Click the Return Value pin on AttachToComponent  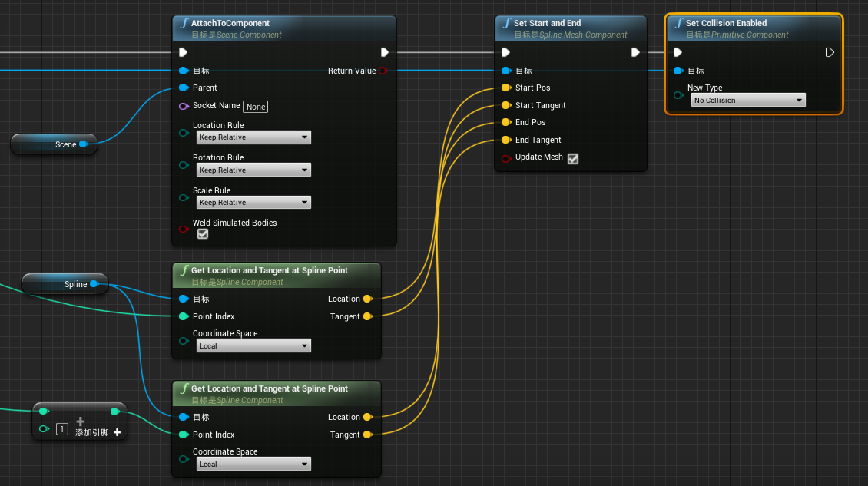click(x=383, y=70)
